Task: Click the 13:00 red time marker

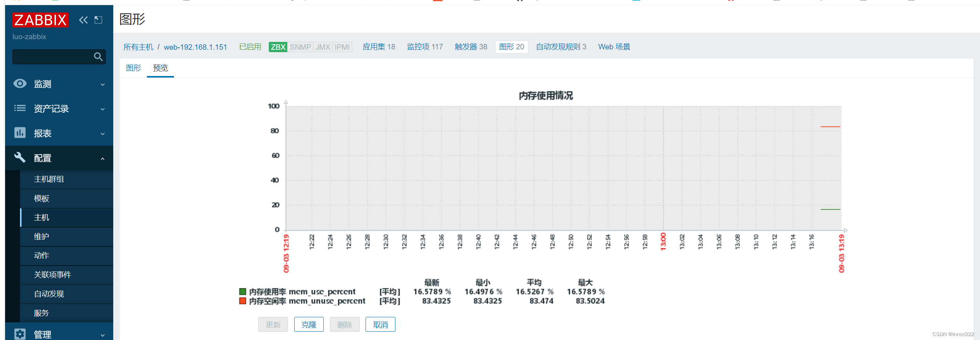Action: click(x=663, y=241)
